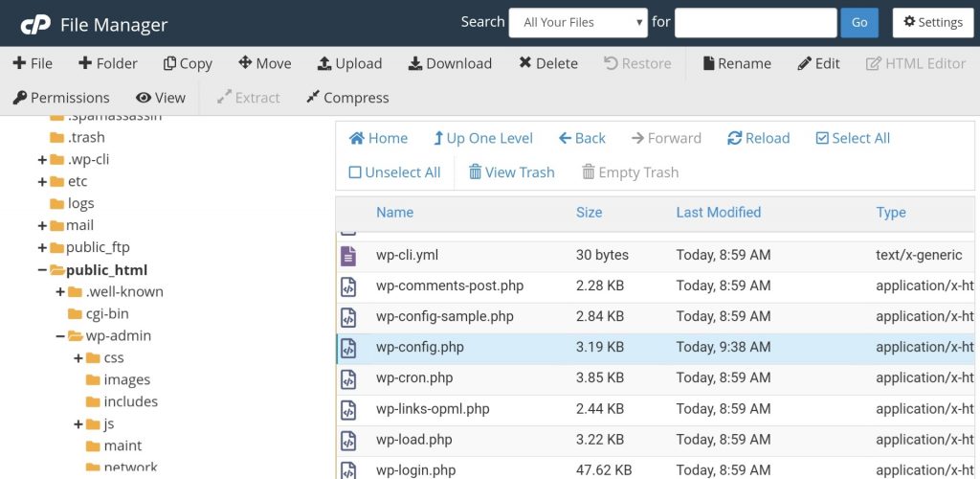Collapse the wp-admin folder

[60, 336]
